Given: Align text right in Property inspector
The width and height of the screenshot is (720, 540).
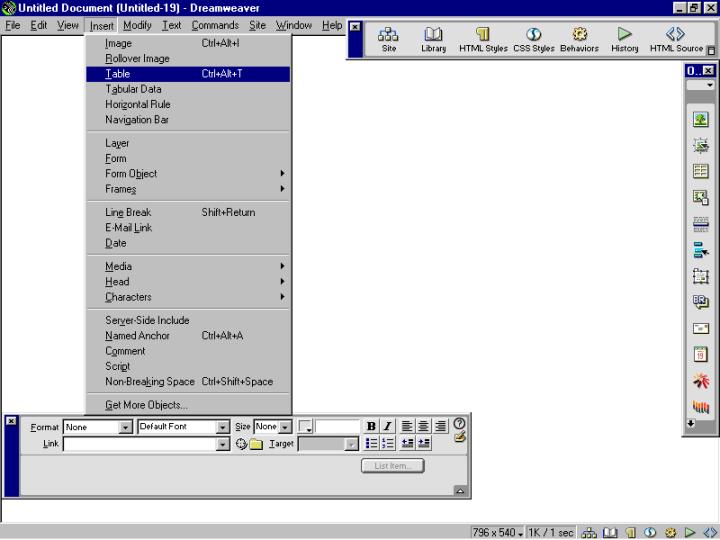Looking at the screenshot, I should pyautogui.click(x=440, y=427).
